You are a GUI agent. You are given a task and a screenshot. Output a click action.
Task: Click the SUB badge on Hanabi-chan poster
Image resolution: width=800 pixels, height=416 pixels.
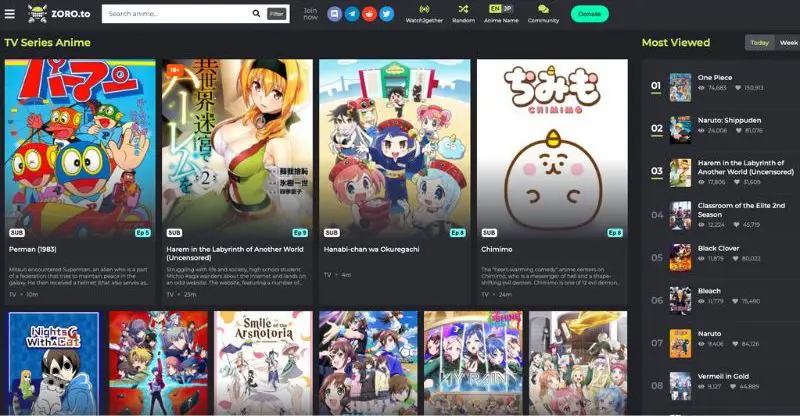[x=332, y=233]
